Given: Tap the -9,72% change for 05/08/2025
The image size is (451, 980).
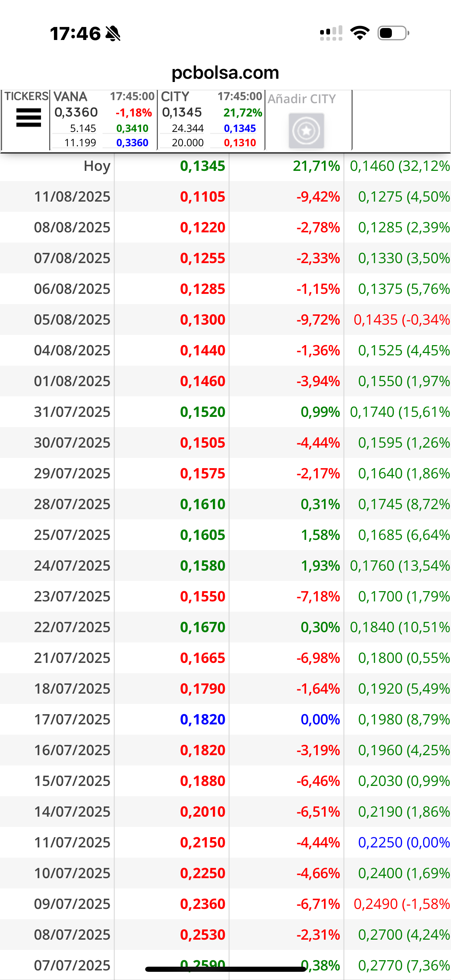Looking at the screenshot, I should [x=318, y=319].
